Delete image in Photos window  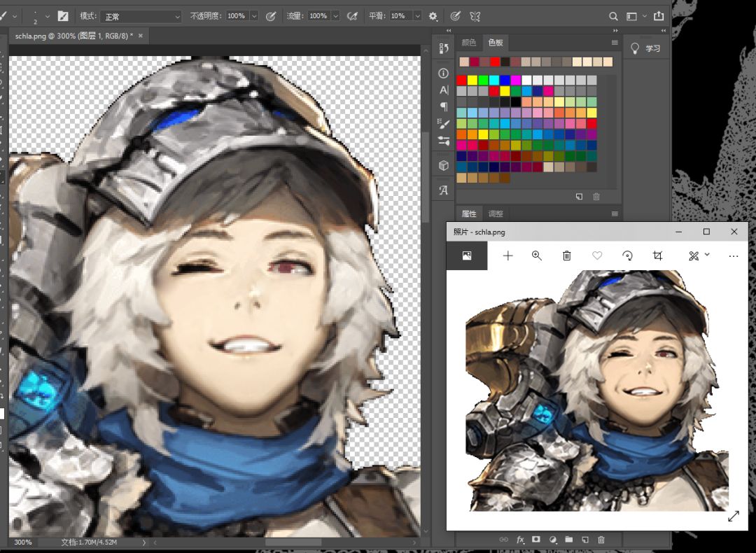[x=567, y=255]
